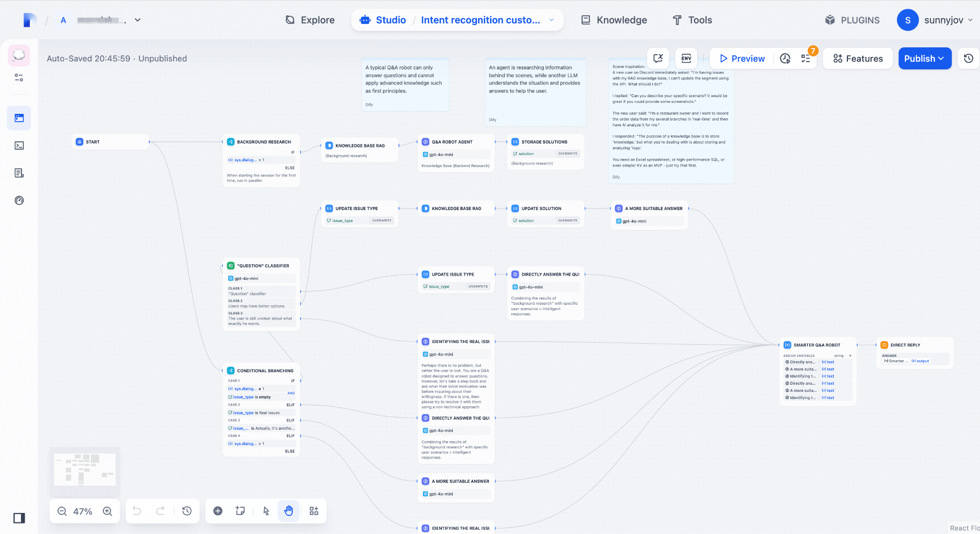Open the ENV environment variables panel
This screenshot has width=980, height=534.
[x=686, y=58]
